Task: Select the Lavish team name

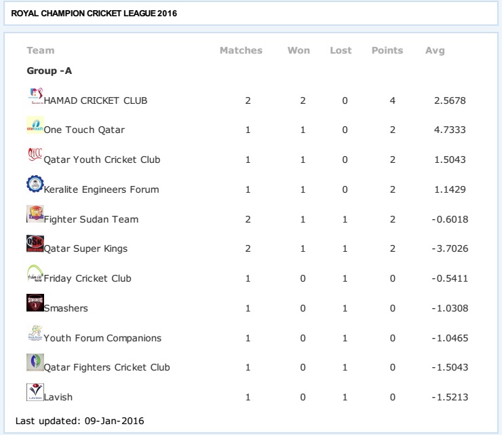Action: 58,398
